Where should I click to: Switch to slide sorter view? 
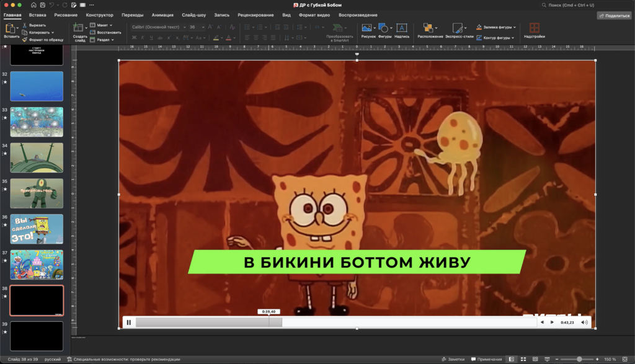523,359
